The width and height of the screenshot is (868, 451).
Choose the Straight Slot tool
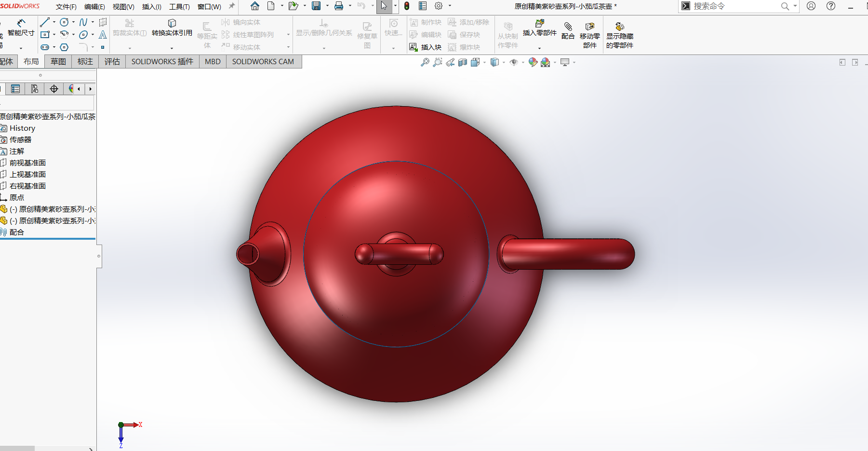[x=45, y=47]
